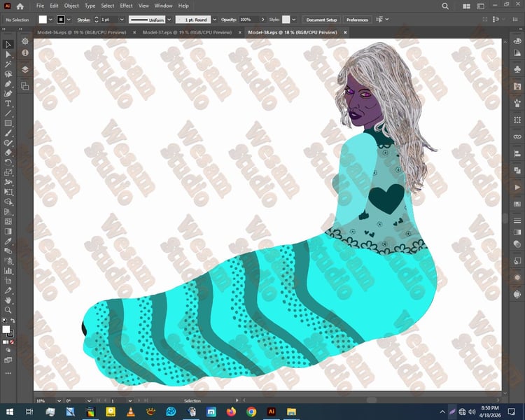Toggle the drawing mode button
Image resolution: width=525 pixels, height=420 pixels.
[x=8, y=350]
